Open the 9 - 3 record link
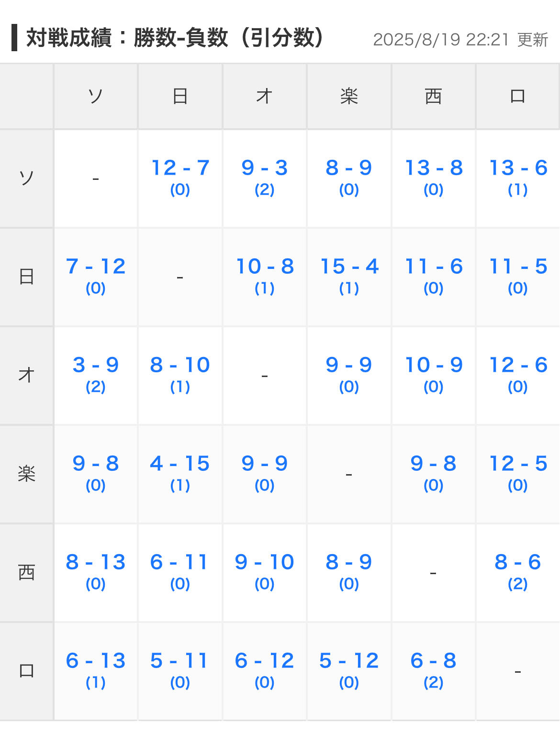Screen dimensions: 560x734 coord(264,168)
